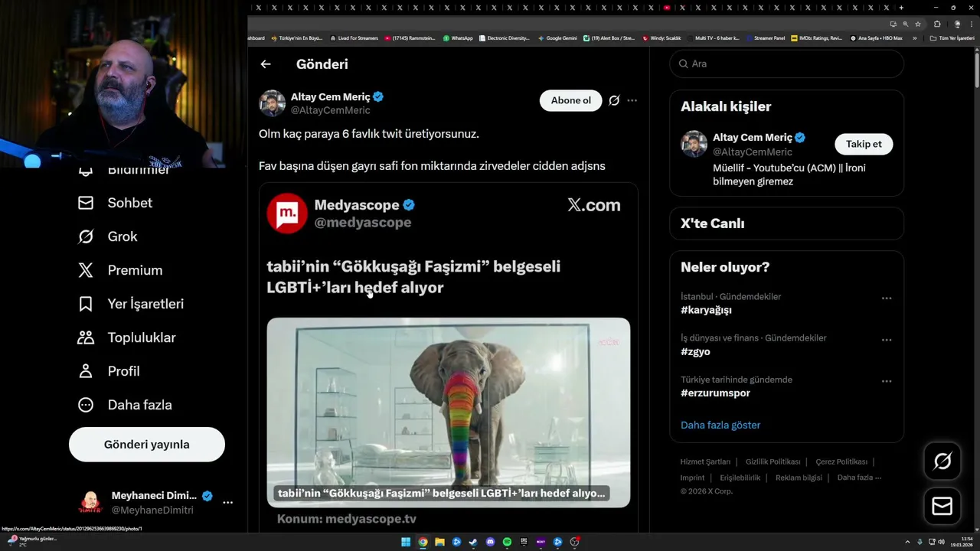Image resolution: width=980 pixels, height=551 pixels.
Task: Open Yer İşaretleri bookmarks
Action: coord(131,304)
